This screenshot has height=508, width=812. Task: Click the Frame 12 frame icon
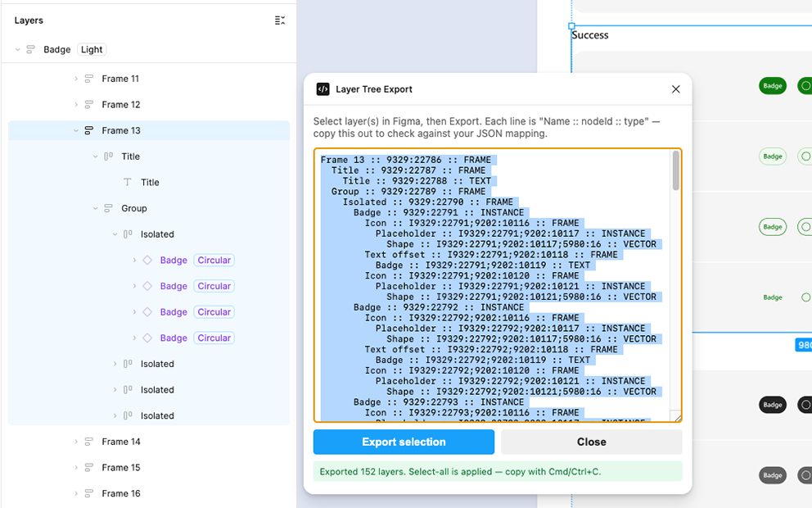tap(89, 105)
